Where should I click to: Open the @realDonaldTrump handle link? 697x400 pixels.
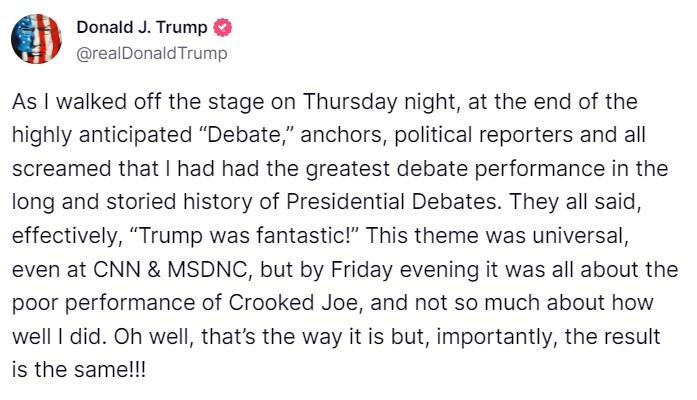coord(152,53)
